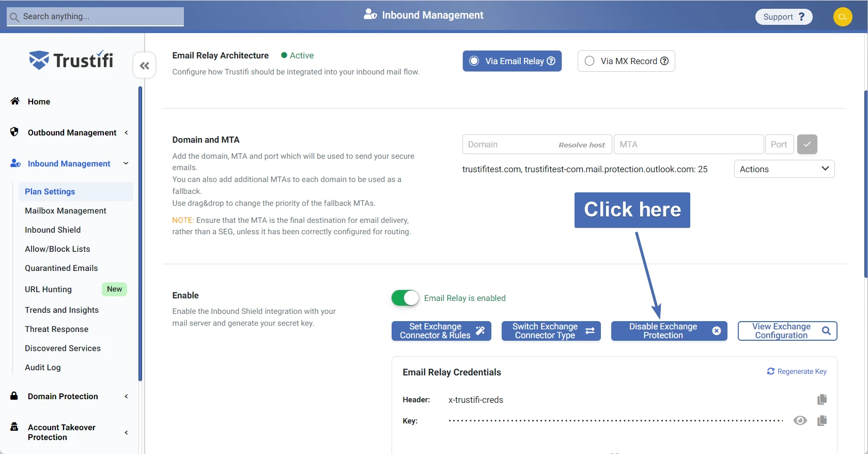Select the Via MX Record option
Viewport: 868px width, 454px height.
point(590,61)
